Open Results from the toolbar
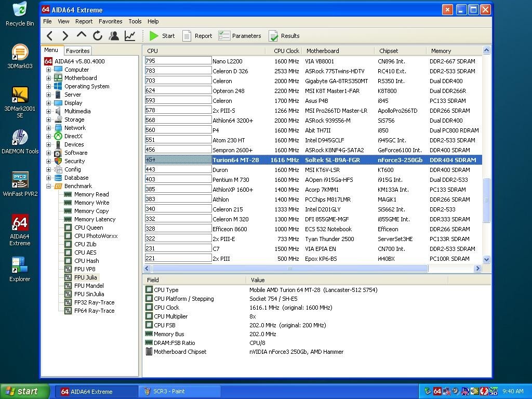Image resolution: width=532 pixels, height=399 pixels. coord(284,36)
